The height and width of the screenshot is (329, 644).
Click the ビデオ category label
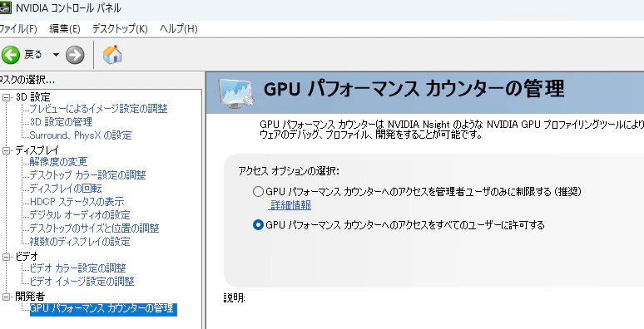pos(27,257)
